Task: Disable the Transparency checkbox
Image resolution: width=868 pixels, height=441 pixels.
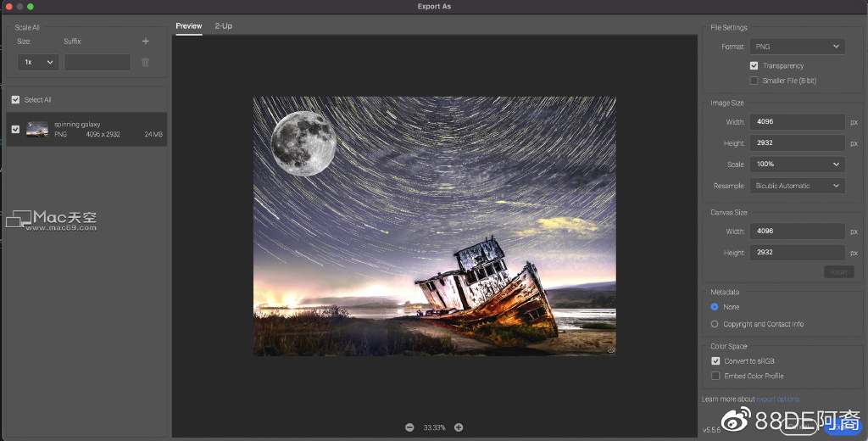Action: pyautogui.click(x=754, y=65)
